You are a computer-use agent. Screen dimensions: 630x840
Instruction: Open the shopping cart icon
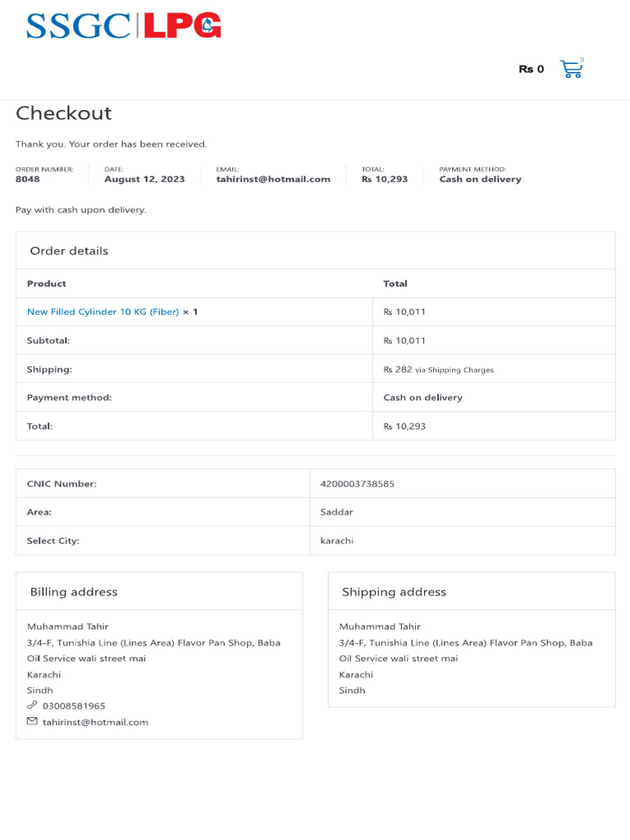[x=571, y=70]
